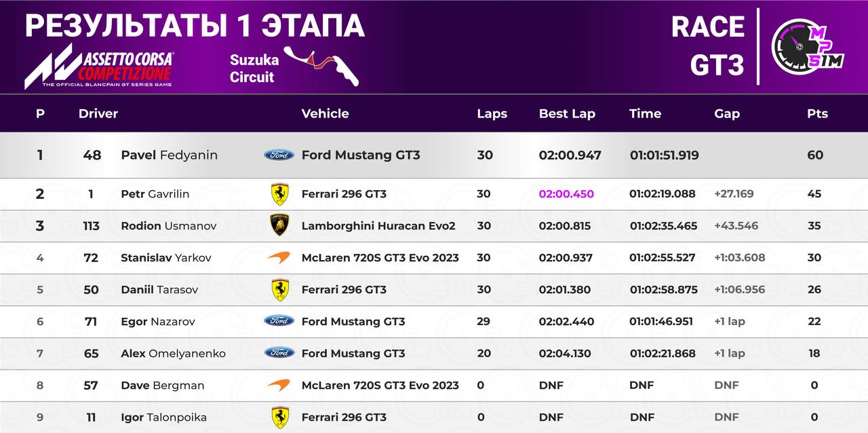This screenshot has width=868, height=433.
Task: Click car number 113
Action: [x=91, y=226]
